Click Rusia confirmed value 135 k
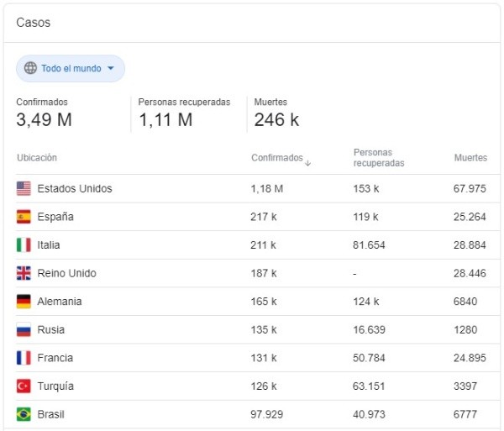Viewport: 504px width, 431px height. [x=264, y=329]
